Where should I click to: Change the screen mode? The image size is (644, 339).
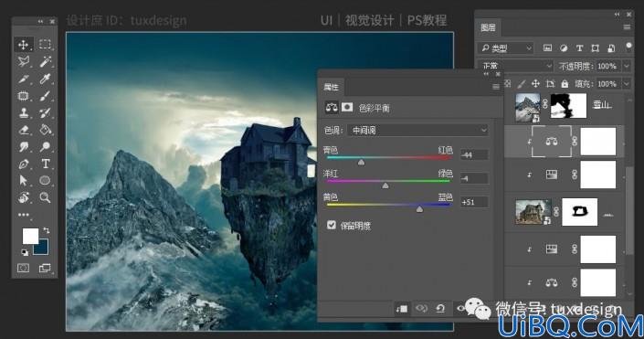pos(45,269)
